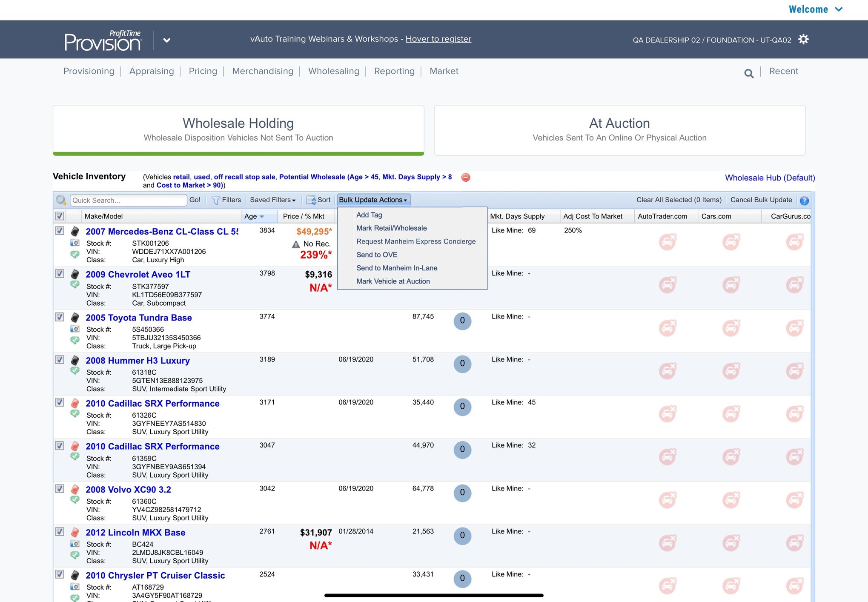868x602 pixels.
Task: Toggle the select-all checkbox in table header
Action: pos(60,216)
